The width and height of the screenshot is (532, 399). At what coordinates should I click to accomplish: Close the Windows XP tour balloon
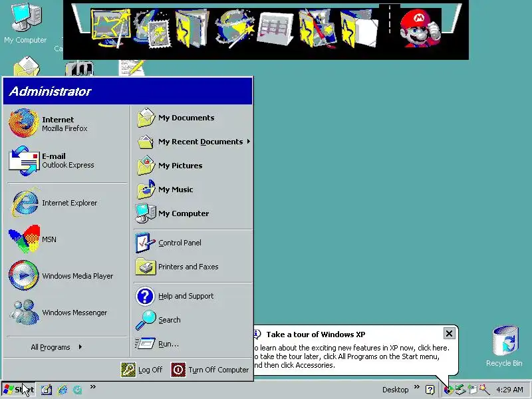(449, 334)
